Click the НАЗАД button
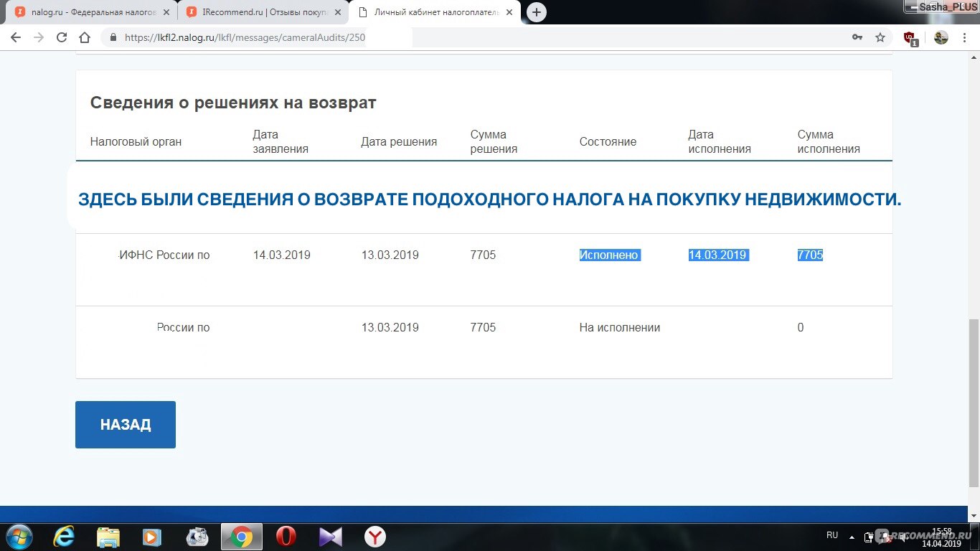980x551 pixels. (126, 425)
